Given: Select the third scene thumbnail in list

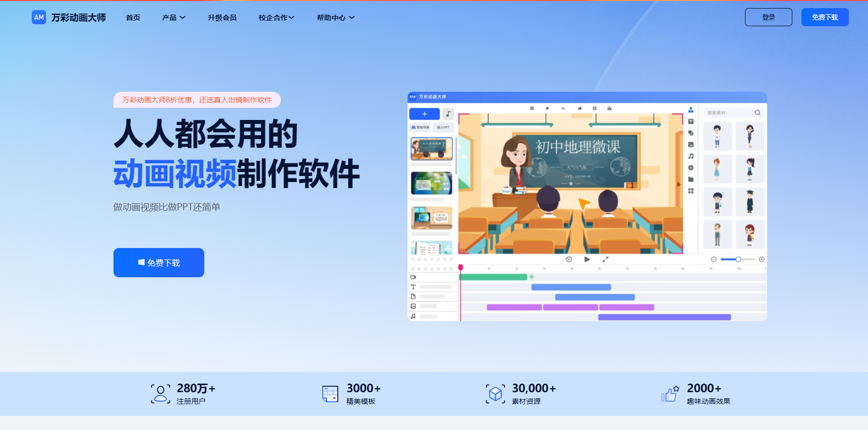Looking at the screenshot, I should (x=432, y=218).
